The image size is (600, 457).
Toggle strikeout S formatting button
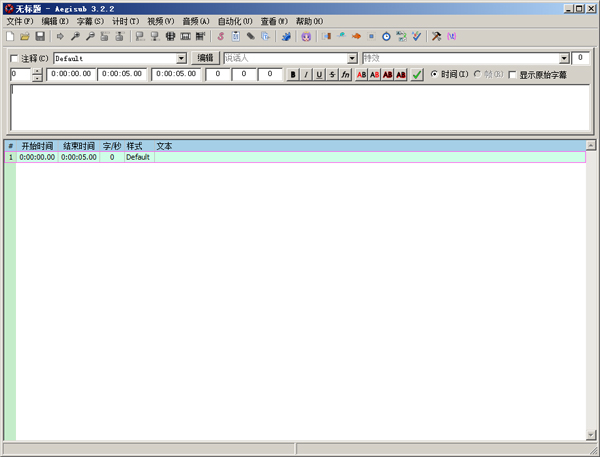pos(332,74)
